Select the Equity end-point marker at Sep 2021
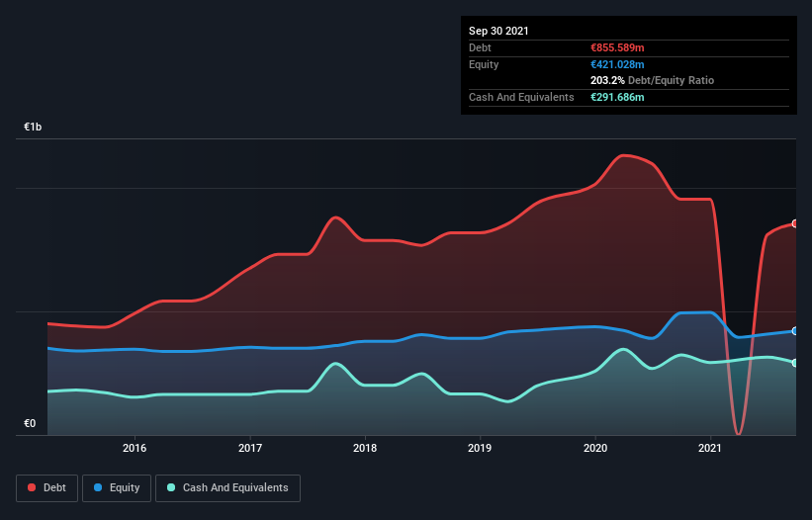Screen dimensions: 812x520 (795, 330)
